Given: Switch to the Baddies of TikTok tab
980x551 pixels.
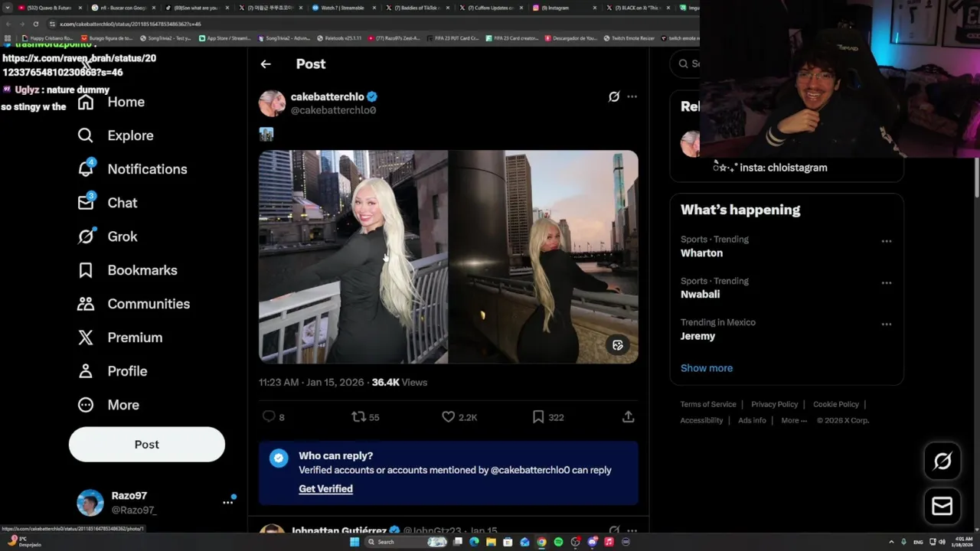Looking at the screenshot, I should tap(417, 8).
